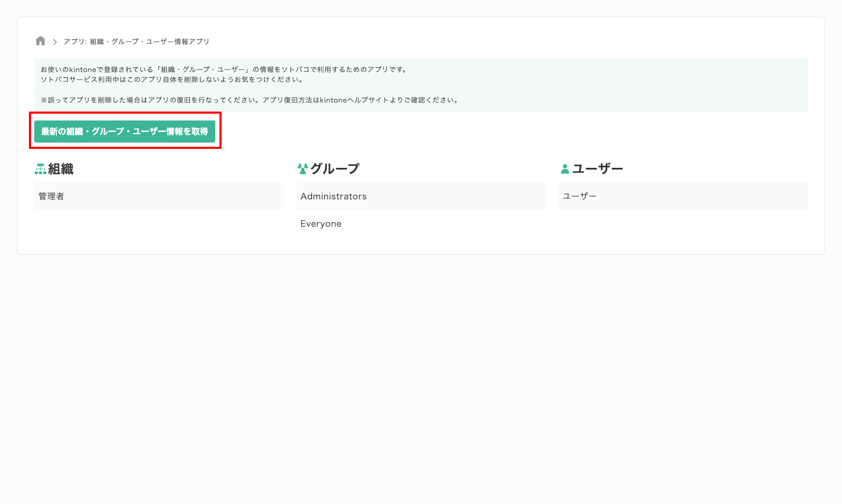Click the user silhouette icon beside ユーザー

(564, 168)
